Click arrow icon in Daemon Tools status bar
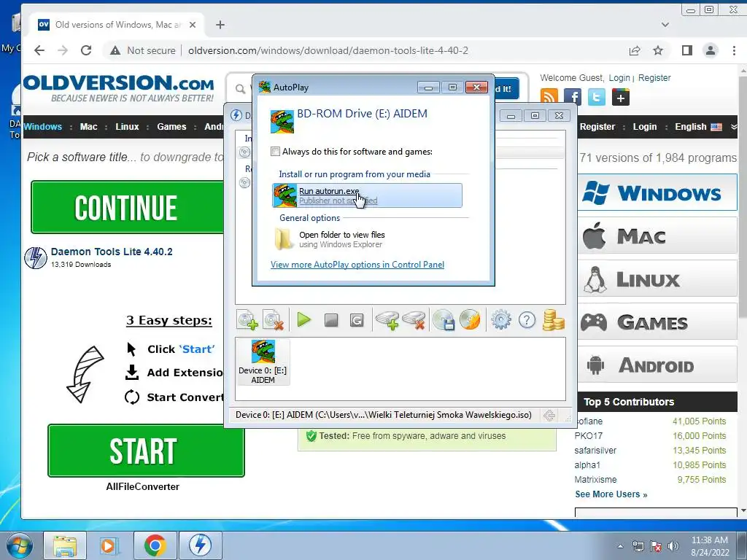This screenshot has height=560, width=747. (x=549, y=415)
